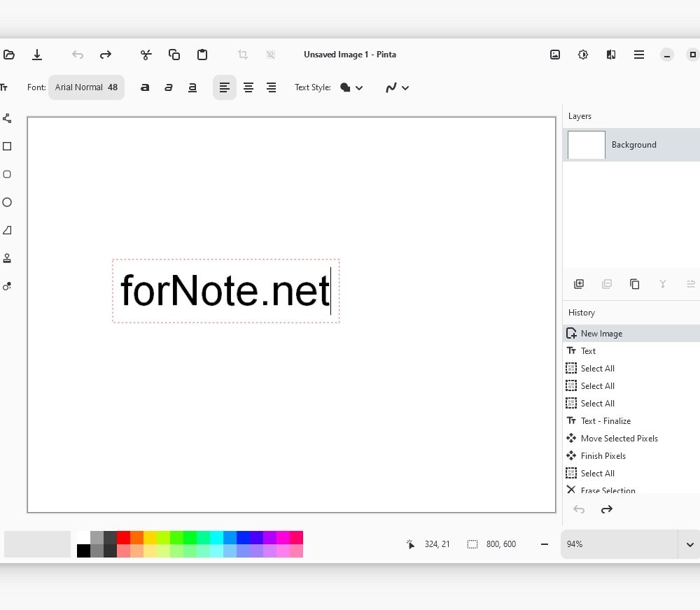Click the merge layer down icon
Image resolution: width=700 pixels, height=610 pixels.
point(662,284)
